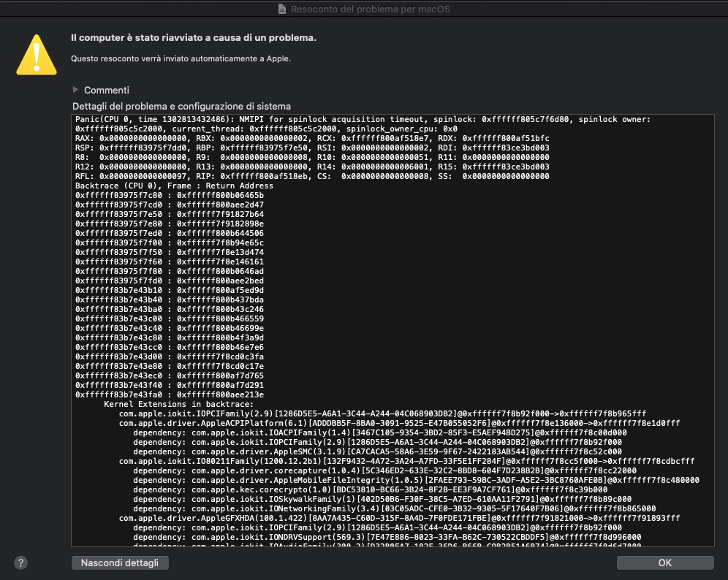The height and width of the screenshot is (580, 728).
Task: Click the com.apple.iokit.IOPCIFamily(2.9) kext line
Action: pos(382,414)
